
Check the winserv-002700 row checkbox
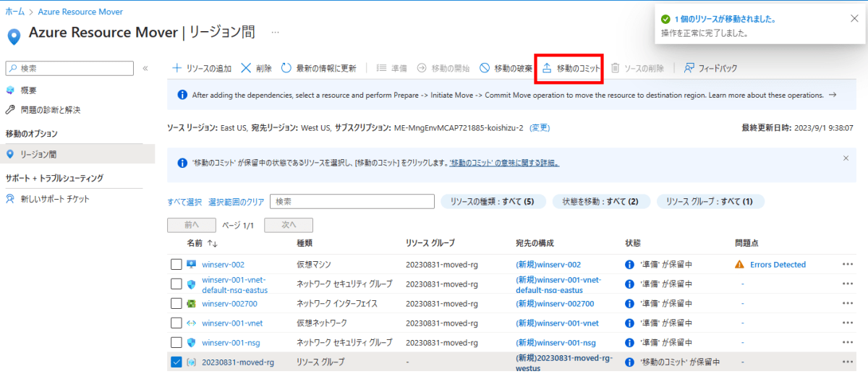coord(176,304)
